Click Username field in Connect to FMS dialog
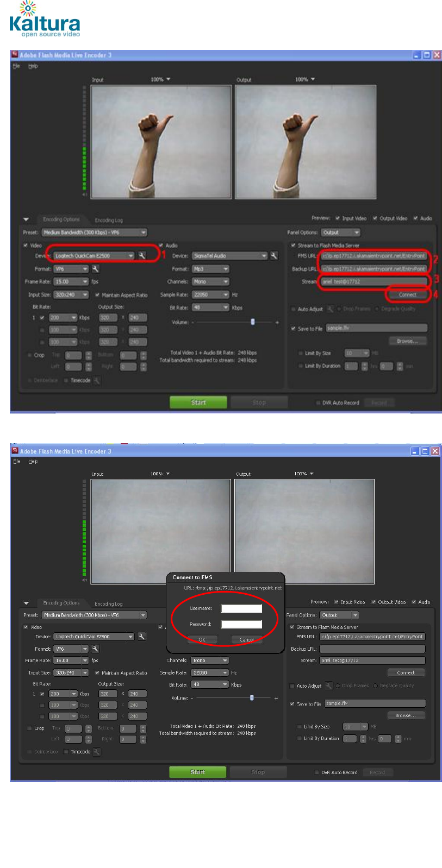 tap(241, 608)
